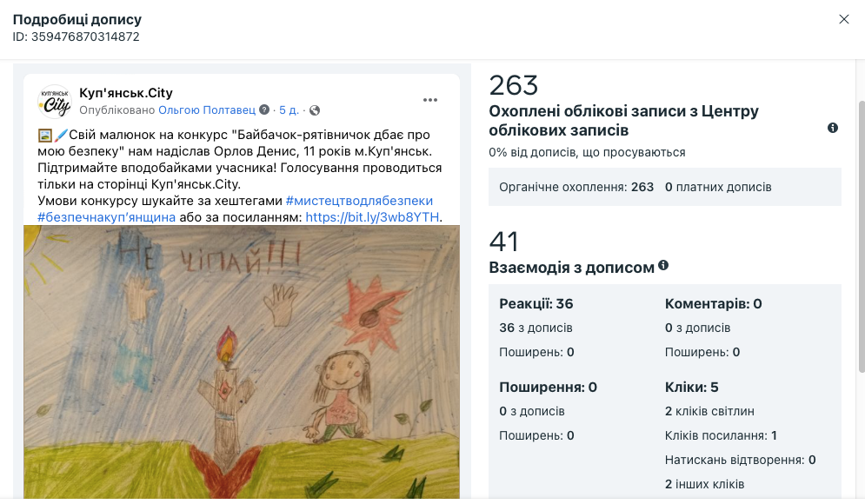The width and height of the screenshot is (865, 504).
Task: Open the 5 д. post timestamp link
Action: pyautogui.click(x=289, y=109)
